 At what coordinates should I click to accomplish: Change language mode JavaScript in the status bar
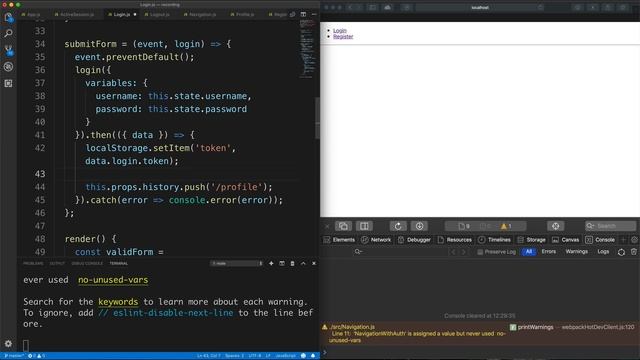[x=286, y=356]
